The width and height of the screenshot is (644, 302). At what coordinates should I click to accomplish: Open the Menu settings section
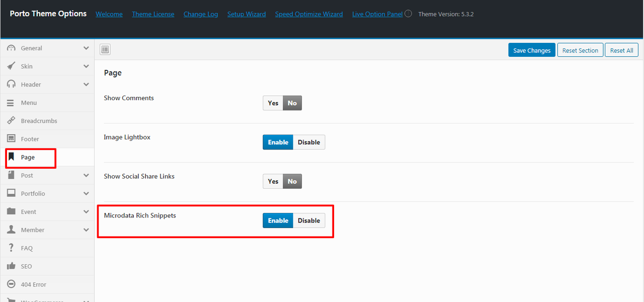coord(29,103)
